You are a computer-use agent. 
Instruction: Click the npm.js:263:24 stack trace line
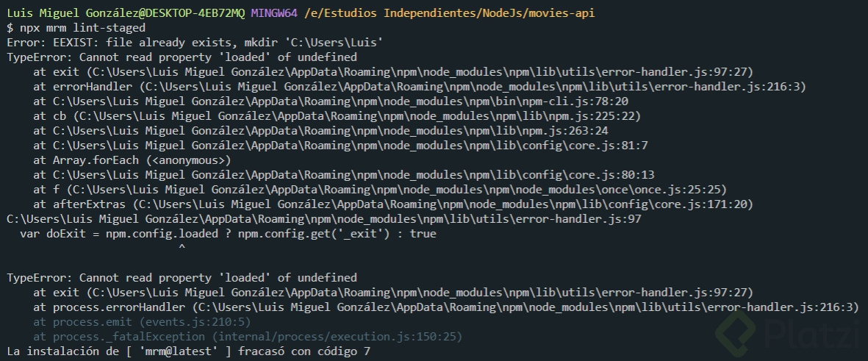click(314, 131)
